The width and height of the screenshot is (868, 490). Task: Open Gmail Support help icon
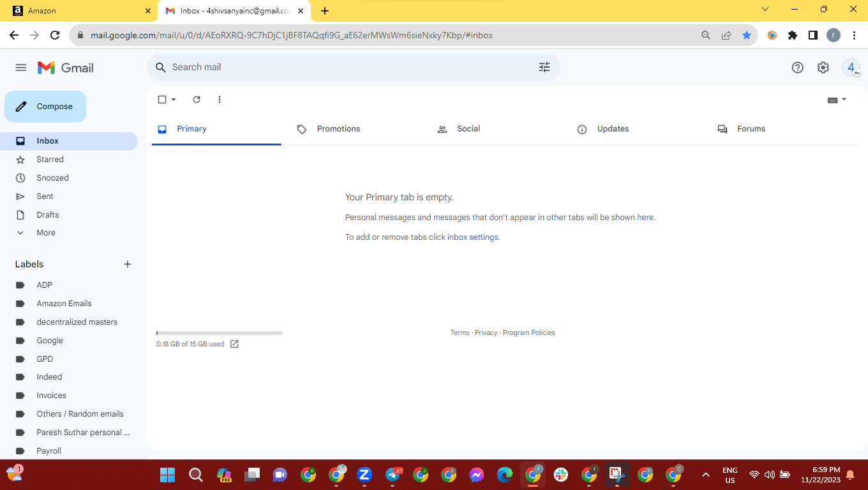point(797,68)
